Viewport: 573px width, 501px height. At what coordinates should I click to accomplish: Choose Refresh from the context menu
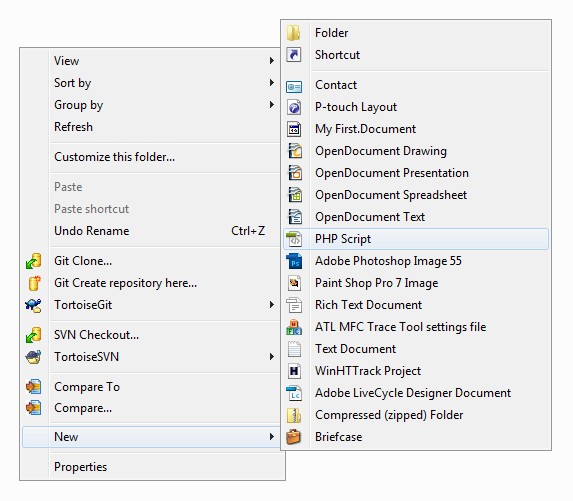tap(152, 127)
